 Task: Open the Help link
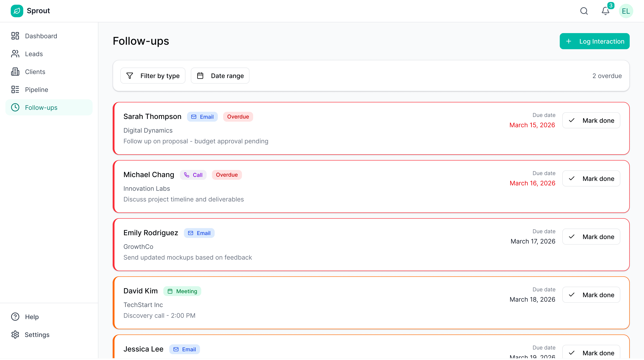coord(32,317)
